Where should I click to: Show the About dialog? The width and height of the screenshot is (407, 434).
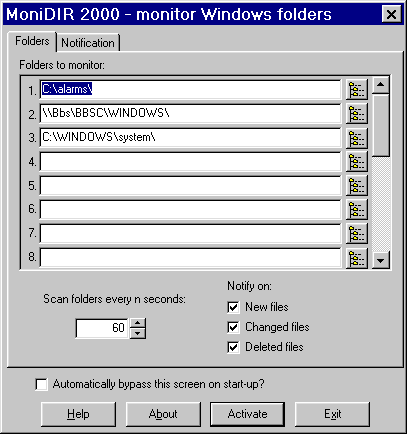pyautogui.click(x=163, y=414)
